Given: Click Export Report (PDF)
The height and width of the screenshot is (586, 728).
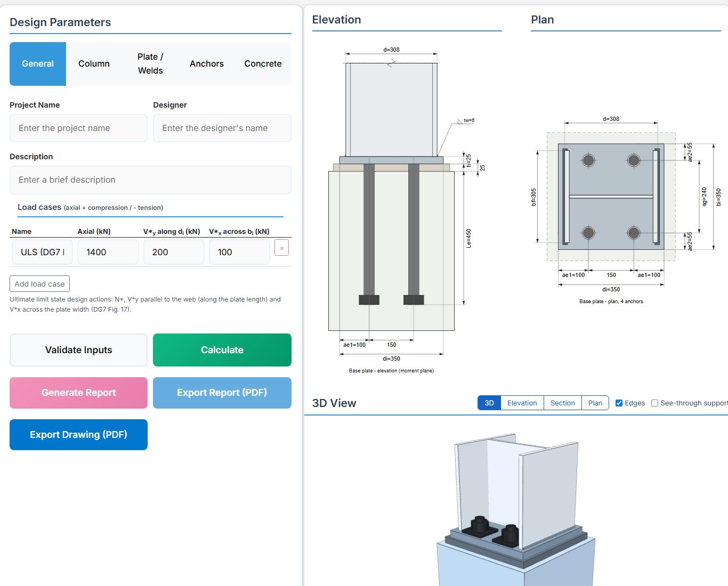Looking at the screenshot, I should click(x=222, y=393).
